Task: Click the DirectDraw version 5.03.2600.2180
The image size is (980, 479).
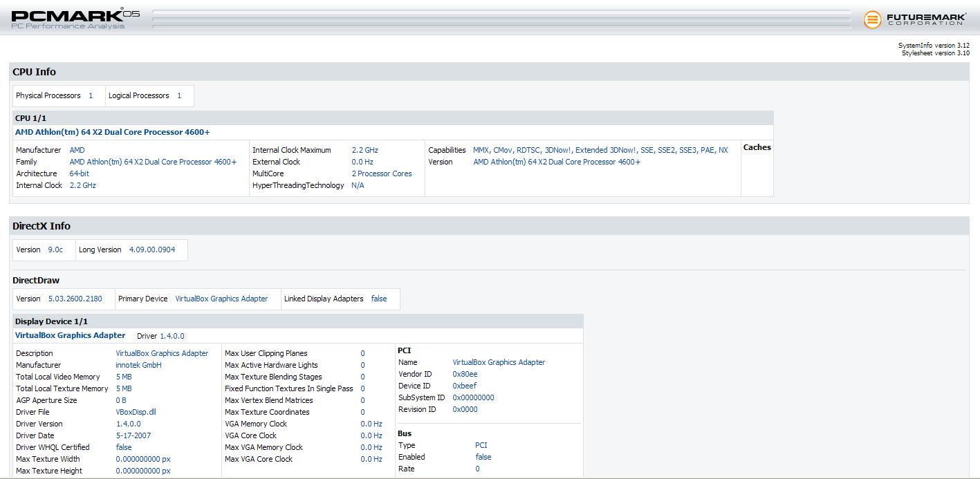Action: tap(75, 299)
